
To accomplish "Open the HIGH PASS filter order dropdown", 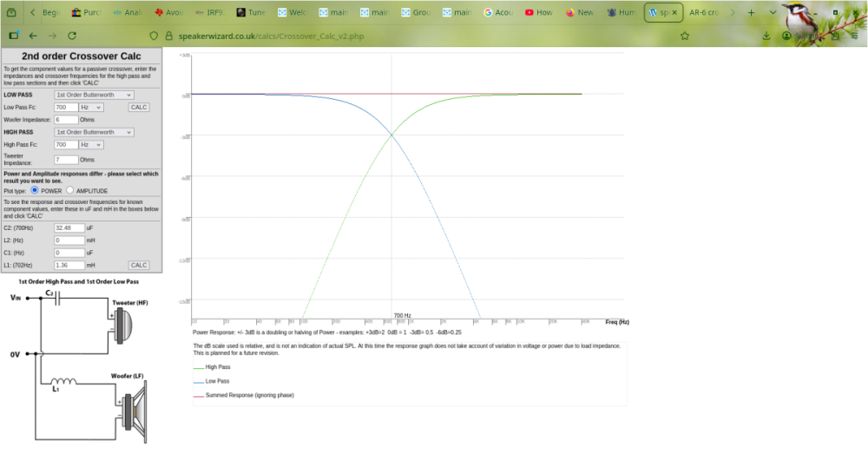I will (94, 132).
